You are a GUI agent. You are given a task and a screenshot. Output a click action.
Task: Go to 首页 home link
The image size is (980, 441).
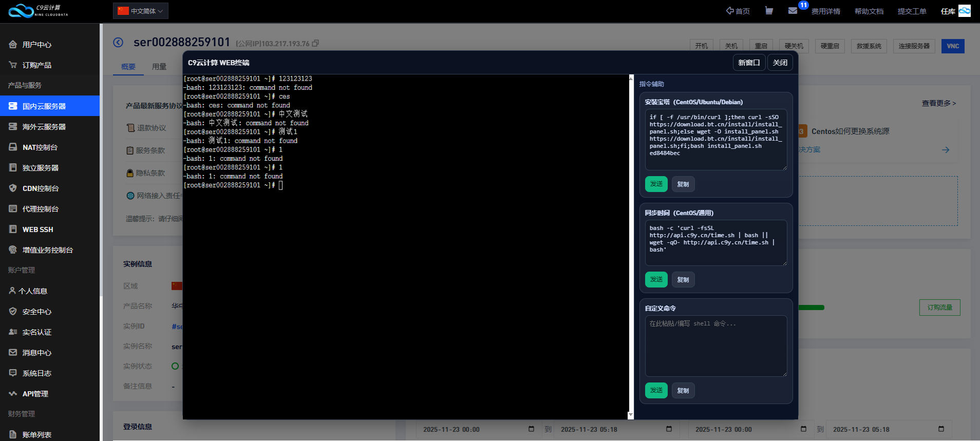[x=738, y=11]
